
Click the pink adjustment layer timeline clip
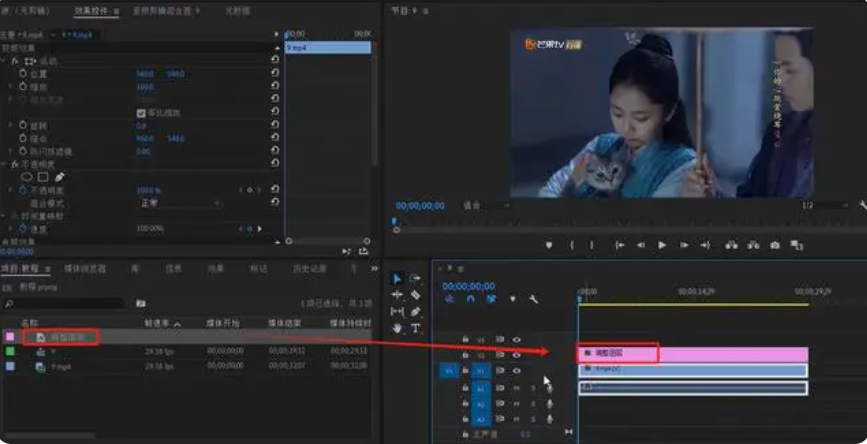click(690, 354)
